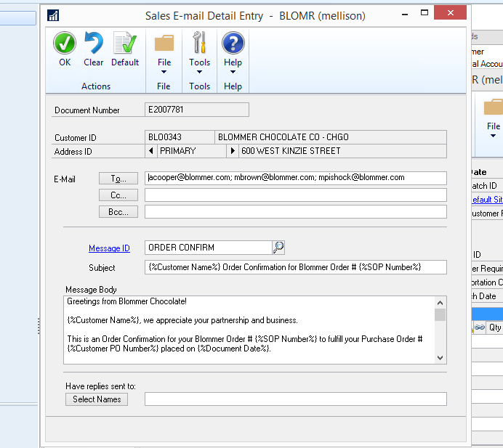Viewport: 503px width, 448px height.
Task: Click message body scrollbar up arrow
Action: 440,303
